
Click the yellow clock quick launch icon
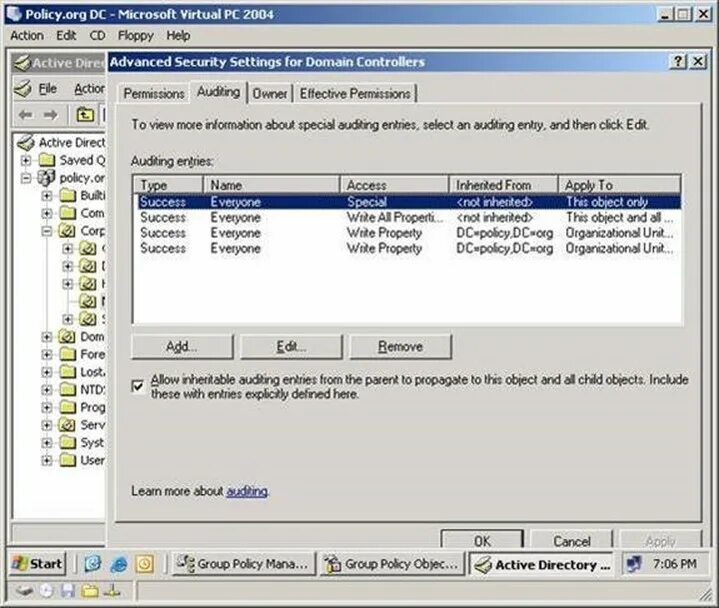pyautogui.click(x=144, y=564)
